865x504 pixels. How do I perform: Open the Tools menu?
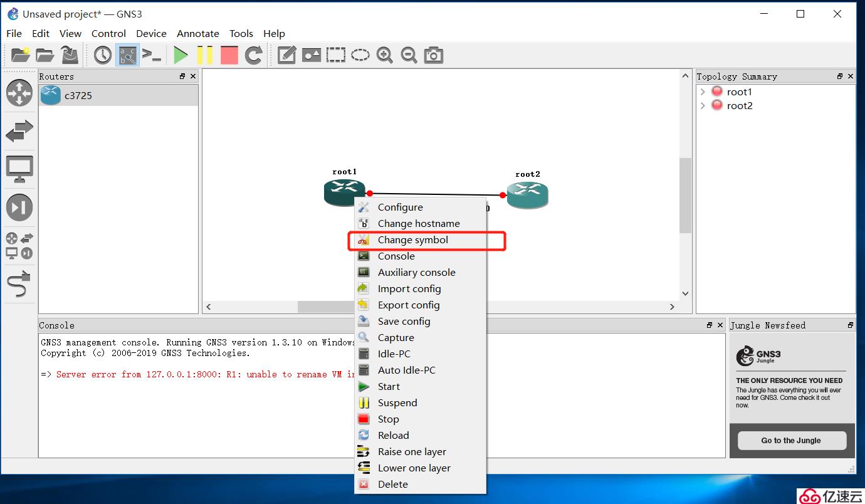click(x=241, y=33)
